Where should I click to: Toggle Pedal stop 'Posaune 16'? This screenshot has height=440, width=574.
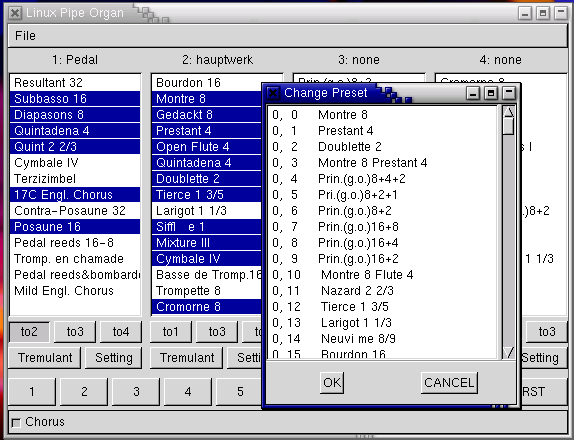tap(75, 227)
